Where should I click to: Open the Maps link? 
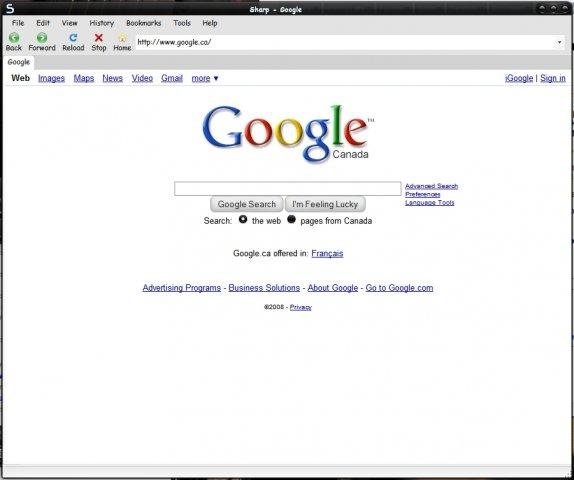coord(84,78)
